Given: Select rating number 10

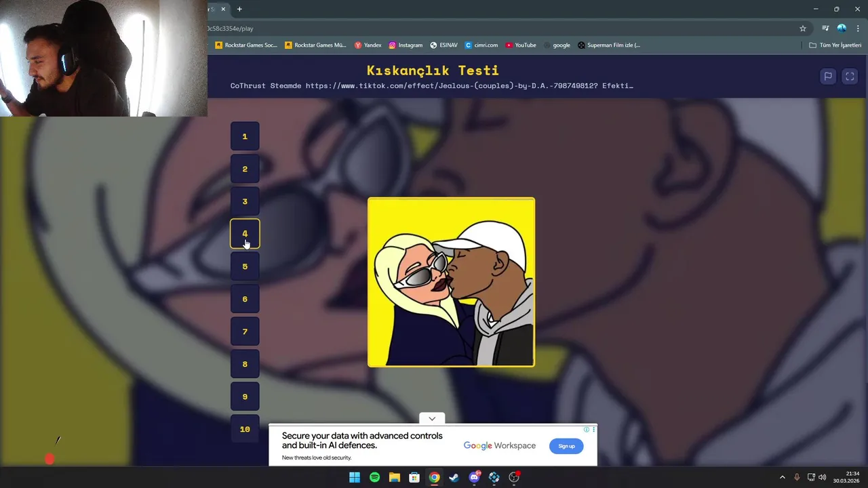Looking at the screenshot, I should click(x=245, y=429).
